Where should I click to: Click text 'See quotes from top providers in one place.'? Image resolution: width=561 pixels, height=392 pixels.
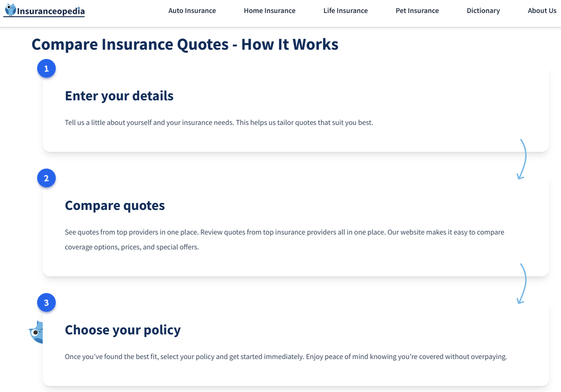pyautogui.click(x=131, y=232)
